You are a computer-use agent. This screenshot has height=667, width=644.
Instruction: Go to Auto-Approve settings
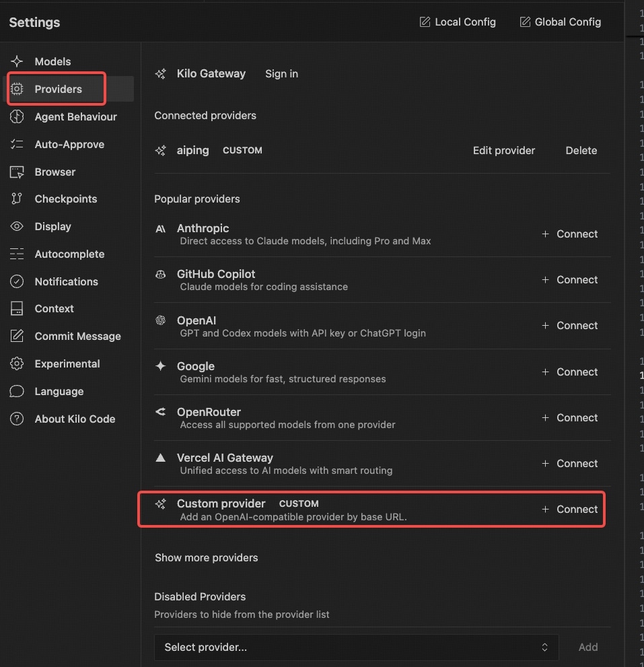pos(70,144)
